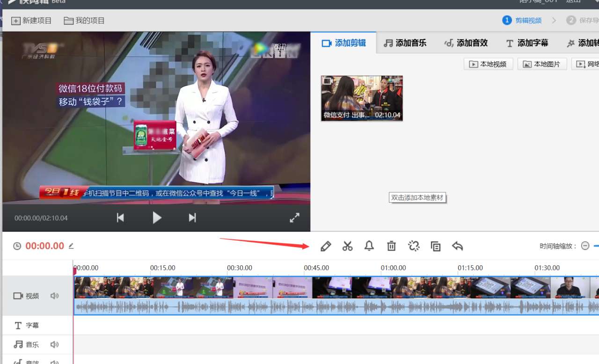Click the bell marker icon

(x=369, y=246)
